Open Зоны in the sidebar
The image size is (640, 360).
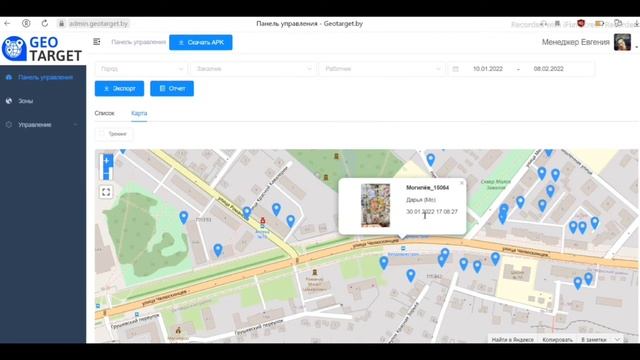tap(43, 101)
